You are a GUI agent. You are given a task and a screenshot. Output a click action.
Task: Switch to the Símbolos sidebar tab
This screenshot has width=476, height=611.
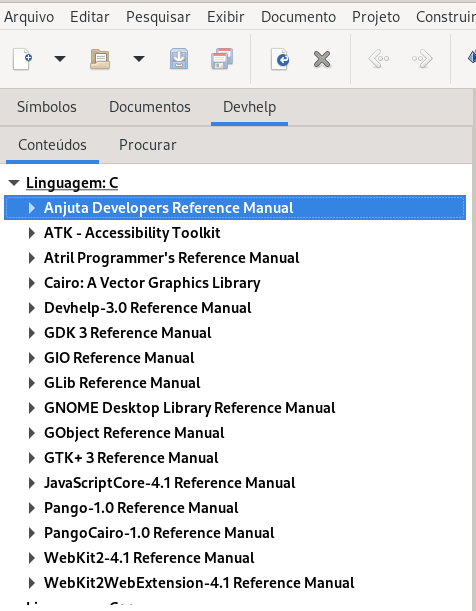pyautogui.click(x=47, y=107)
